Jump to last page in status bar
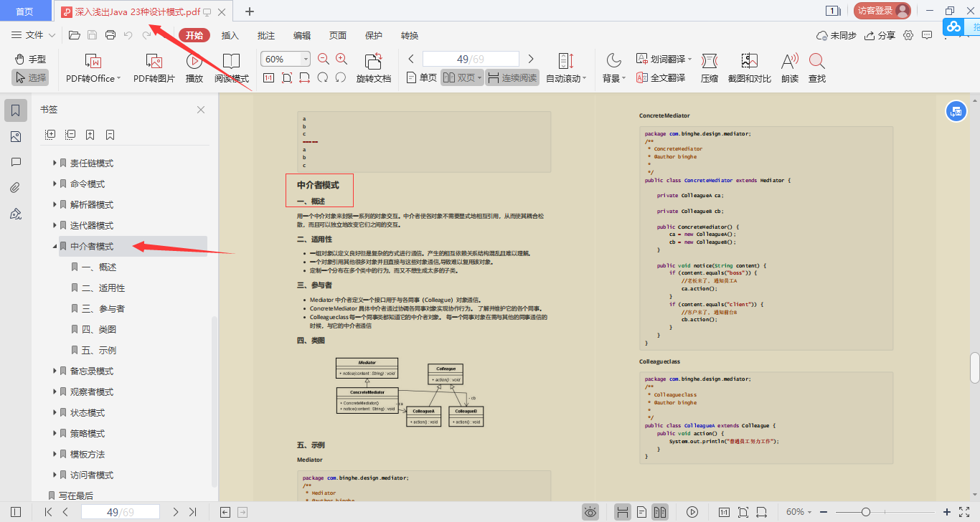 pos(192,512)
